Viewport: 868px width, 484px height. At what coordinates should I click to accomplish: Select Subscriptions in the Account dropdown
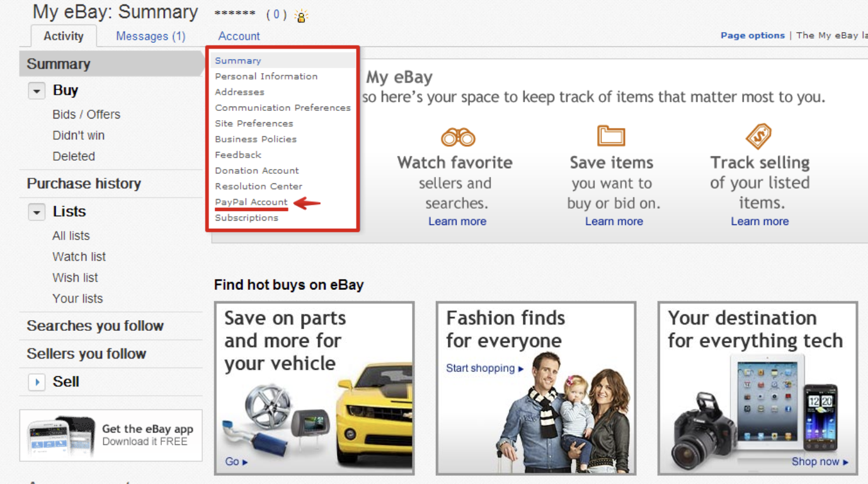[x=246, y=217]
